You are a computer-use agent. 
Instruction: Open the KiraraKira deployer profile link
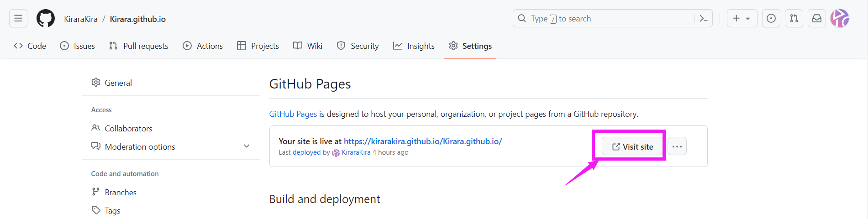coord(356,152)
